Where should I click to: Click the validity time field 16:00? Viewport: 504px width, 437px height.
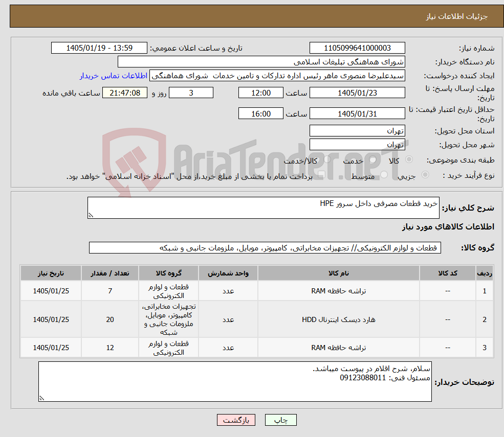click(x=260, y=113)
